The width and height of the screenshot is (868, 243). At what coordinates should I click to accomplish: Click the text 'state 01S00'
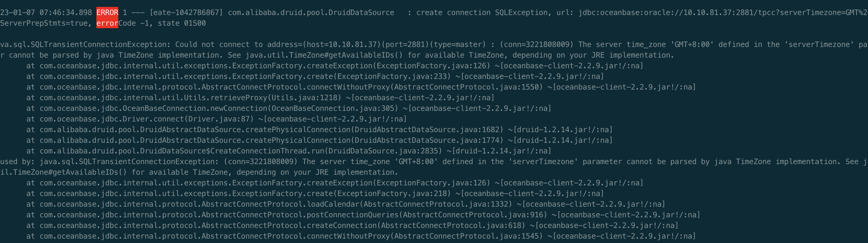182,23
